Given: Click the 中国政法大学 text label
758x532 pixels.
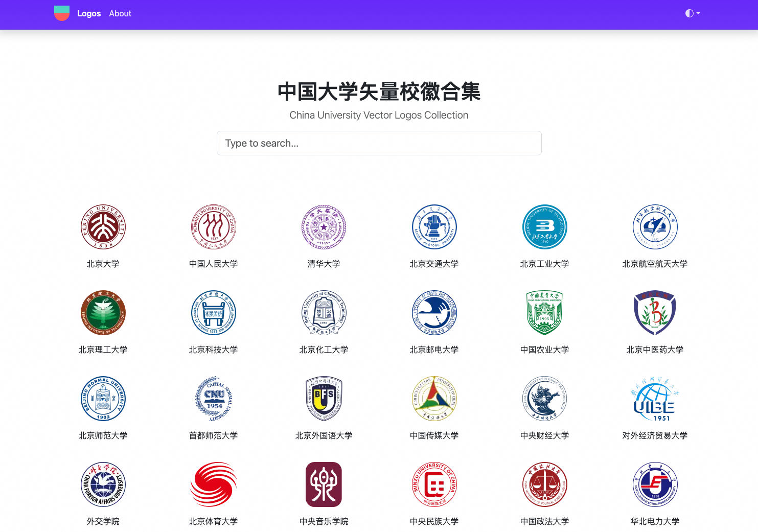Looking at the screenshot, I should coord(545,521).
